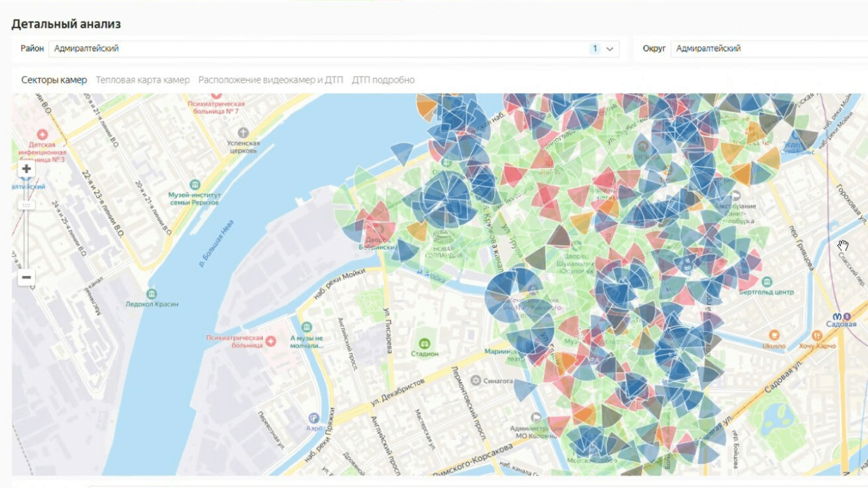This screenshot has height=488, width=868.
Task: Switch to Секторы камер tab
Action: (x=54, y=80)
